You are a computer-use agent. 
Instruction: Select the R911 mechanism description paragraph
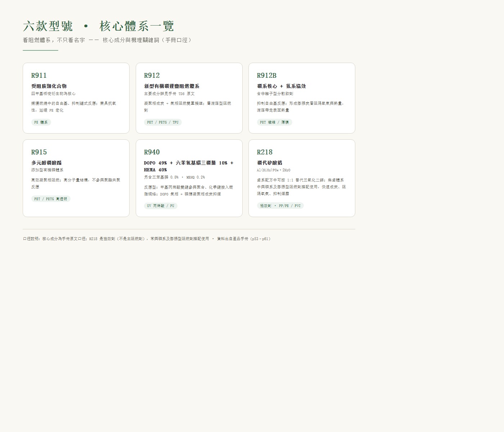(74, 107)
